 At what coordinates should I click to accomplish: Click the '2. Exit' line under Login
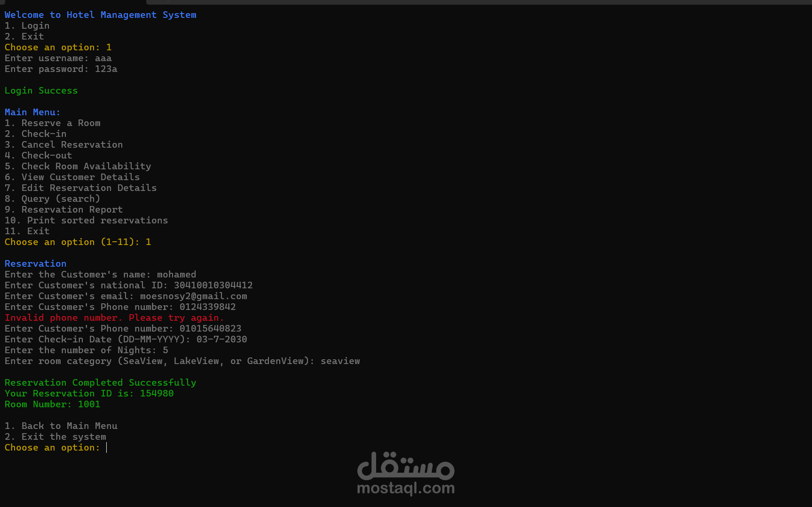(24, 37)
